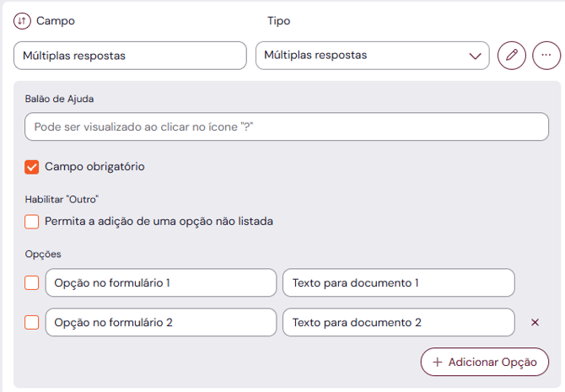Expand the Tipo dropdown chevron arrow

[x=473, y=56]
